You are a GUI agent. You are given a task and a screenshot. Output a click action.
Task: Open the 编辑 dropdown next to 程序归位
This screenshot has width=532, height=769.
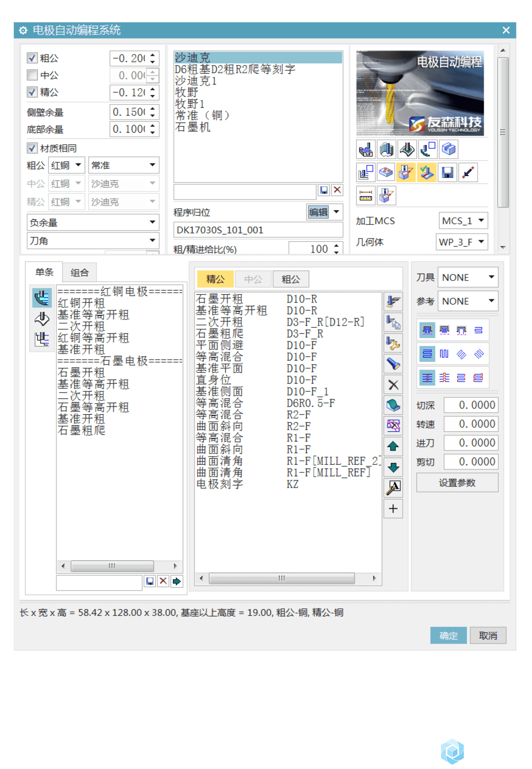(325, 212)
